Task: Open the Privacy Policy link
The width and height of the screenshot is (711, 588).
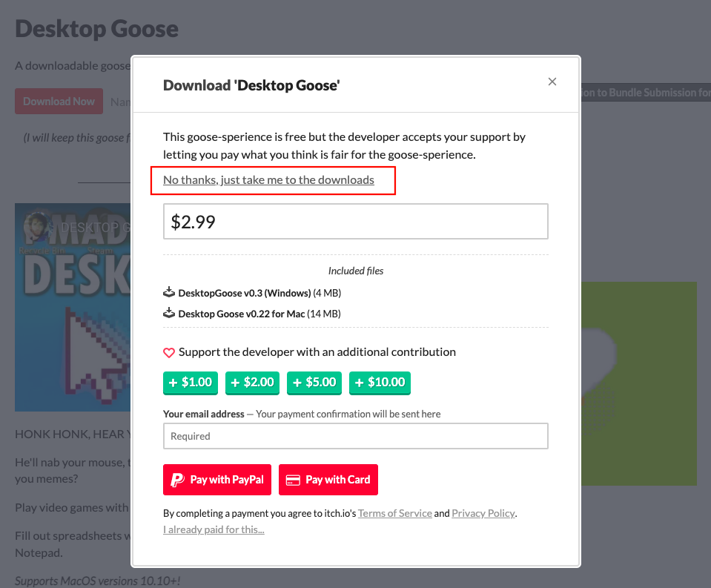Action: (483, 513)
